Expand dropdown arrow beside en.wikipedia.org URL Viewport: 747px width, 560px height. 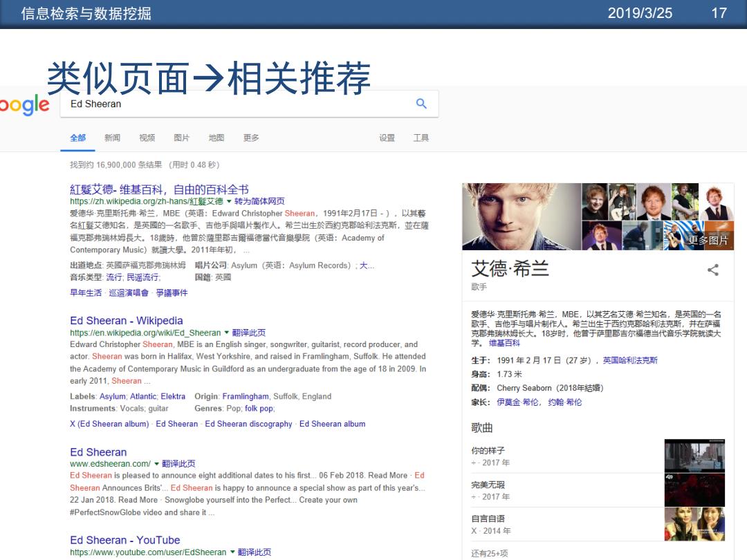pos(227,333)
